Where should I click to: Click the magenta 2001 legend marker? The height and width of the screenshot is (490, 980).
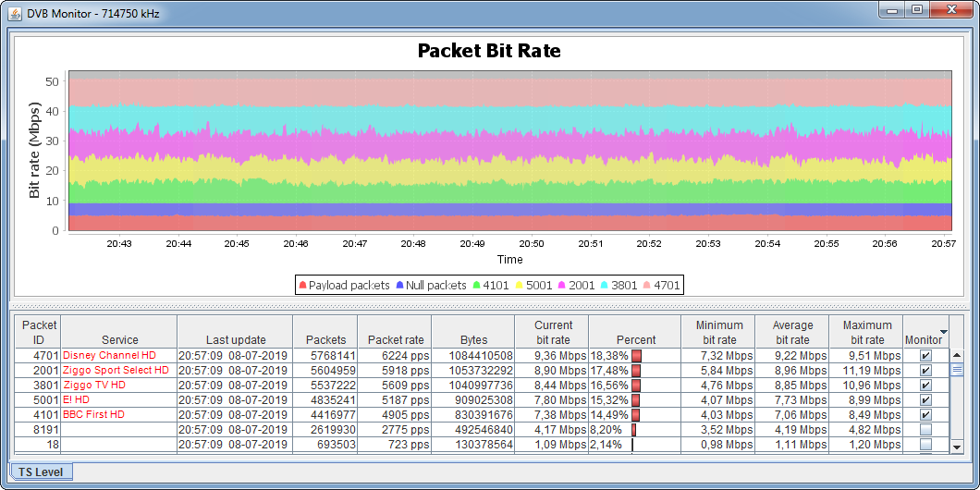tap(562, 286)
